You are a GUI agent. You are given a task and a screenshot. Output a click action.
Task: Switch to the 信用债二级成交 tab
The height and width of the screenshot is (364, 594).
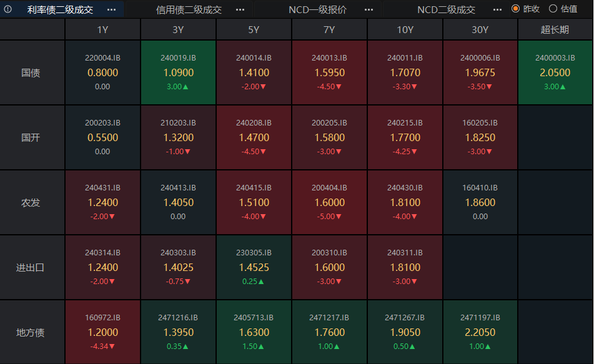click(x=189, y=9)
